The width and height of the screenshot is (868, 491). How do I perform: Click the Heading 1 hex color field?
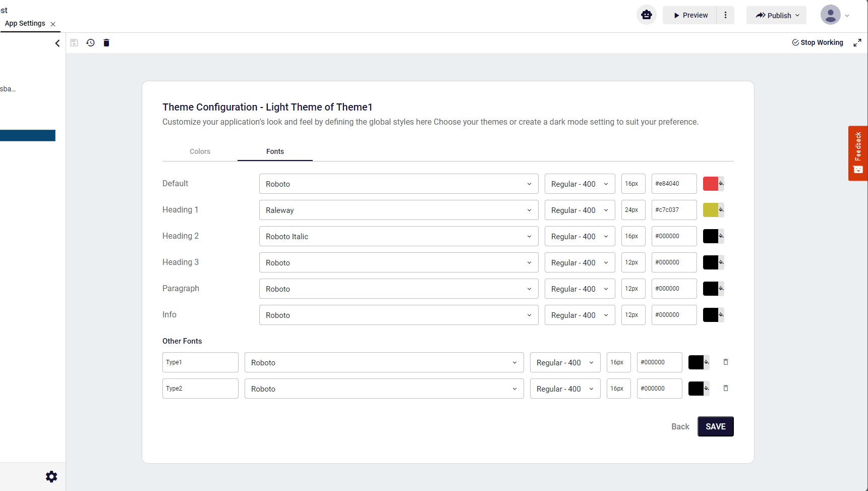tap(674, 210)
